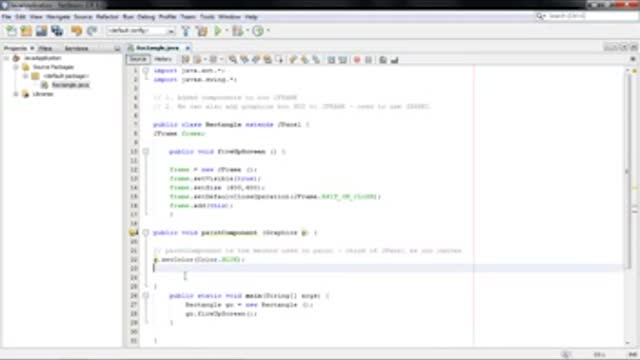Open the Help menu
The height and width of the screenshot is (360, 640).
tap(251, 17)
